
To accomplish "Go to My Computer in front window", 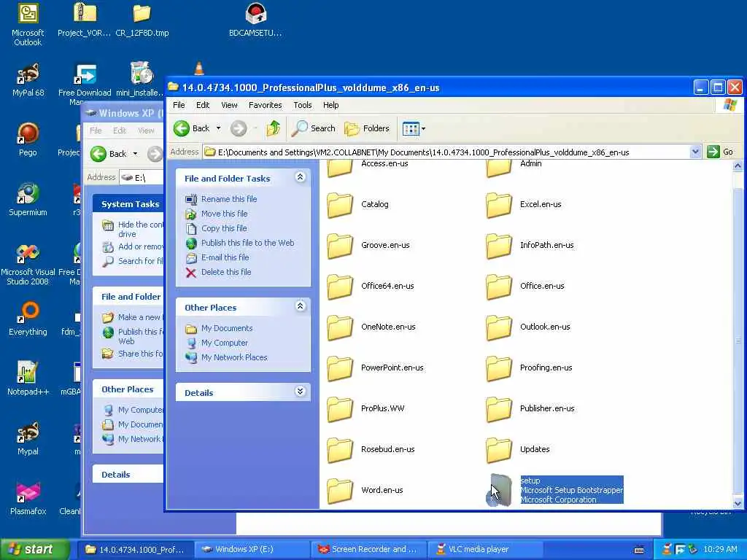I will point(225,343).
